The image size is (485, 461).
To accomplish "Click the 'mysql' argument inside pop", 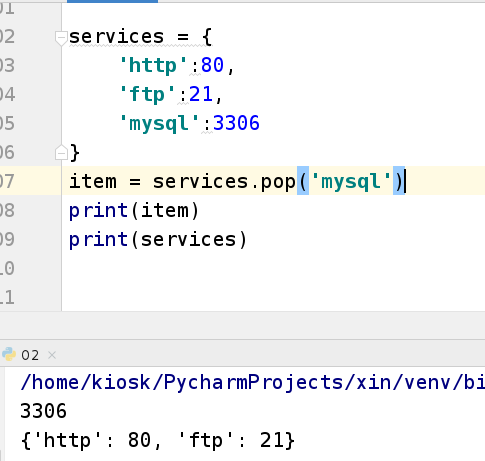I will [x=351, y=182].
